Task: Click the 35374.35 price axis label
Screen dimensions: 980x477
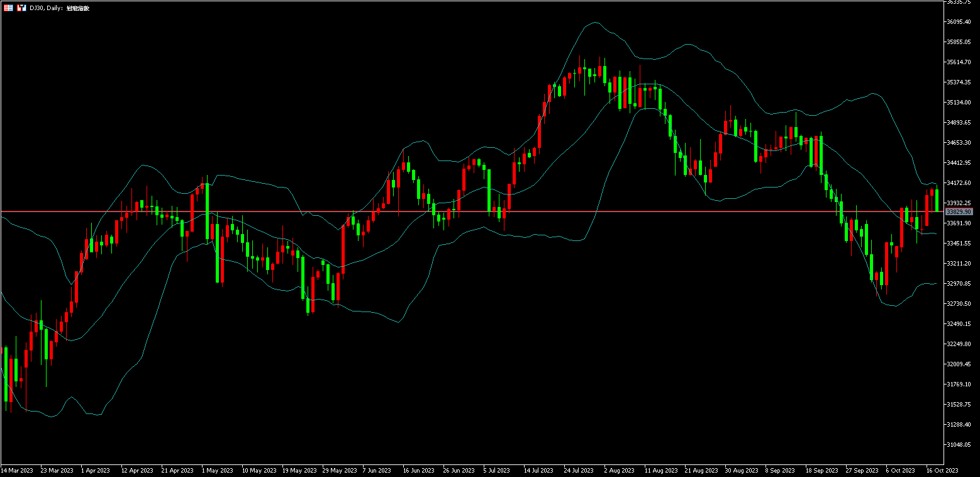Action: pyautogui.click(x=959, y=82)
